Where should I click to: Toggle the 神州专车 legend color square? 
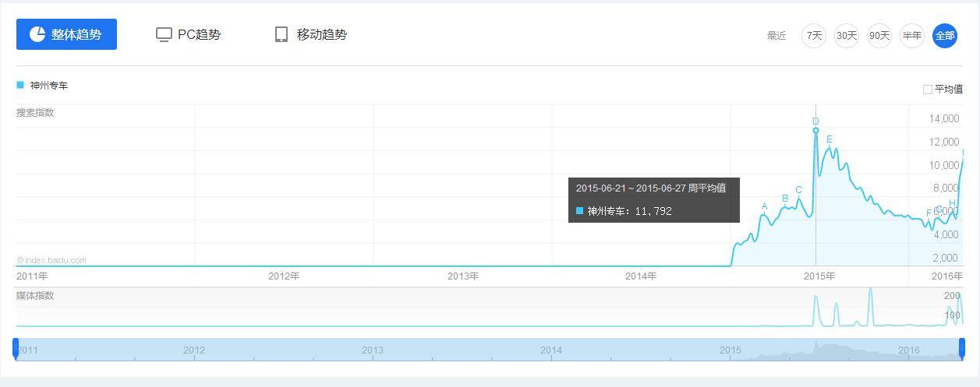click(20, 85)
